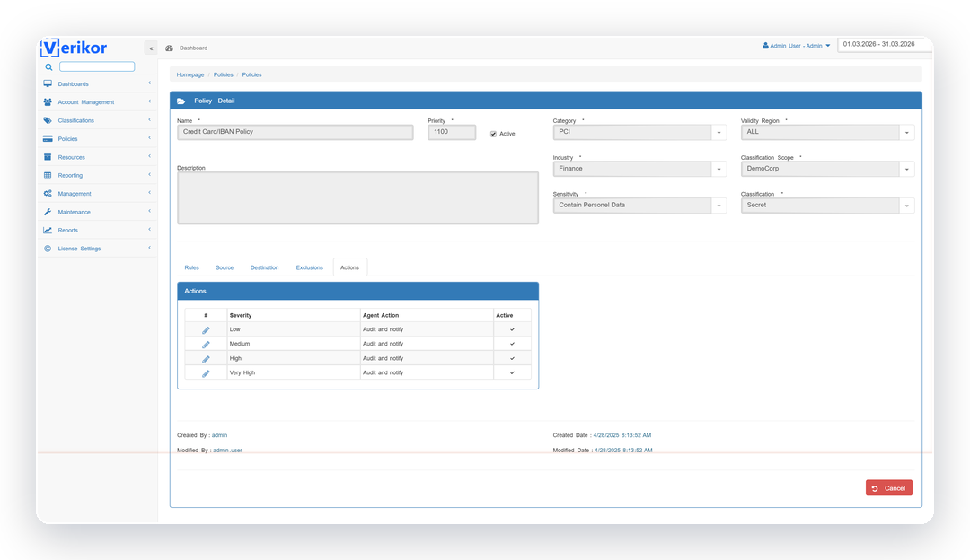This screenshot has width=970, height=560.
Task: Click the sidebar search input box
Action: (x=97, y=66)
